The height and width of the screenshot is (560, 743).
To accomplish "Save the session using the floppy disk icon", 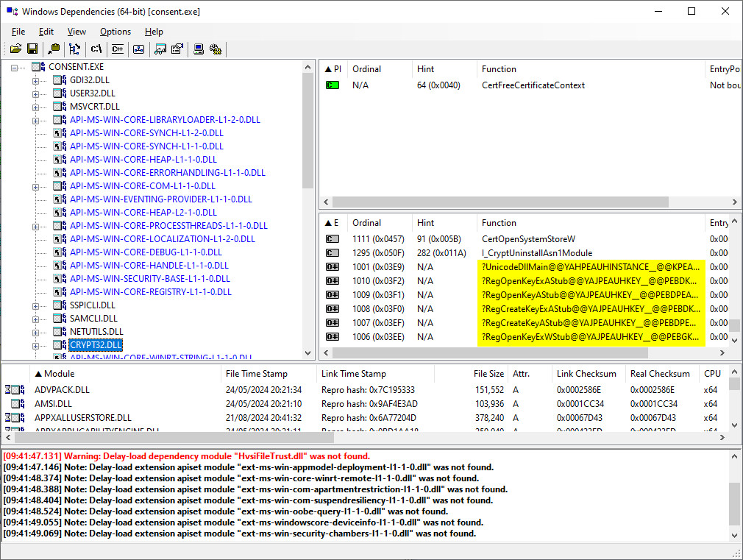I will tap(32, 49).
